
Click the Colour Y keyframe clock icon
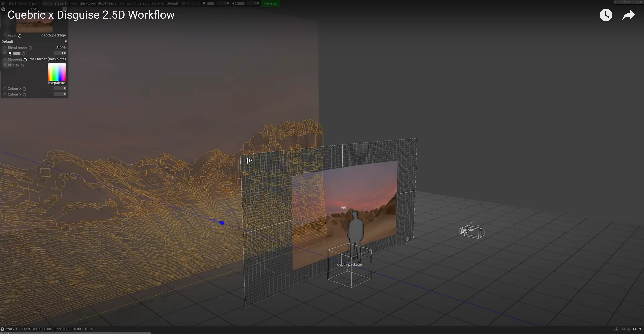[5, 95]
